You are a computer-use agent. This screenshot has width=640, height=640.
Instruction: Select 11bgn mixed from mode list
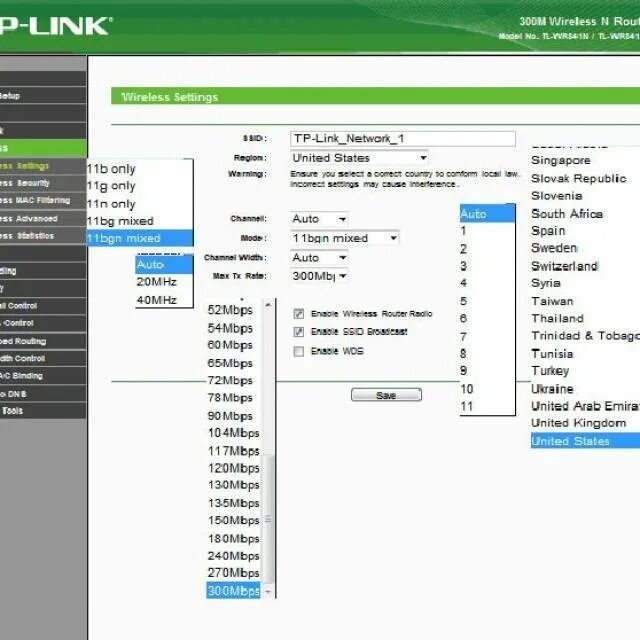point(140,238)
